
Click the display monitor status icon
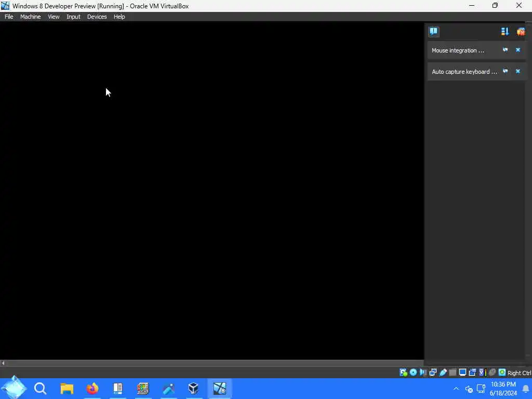(462, 373)
